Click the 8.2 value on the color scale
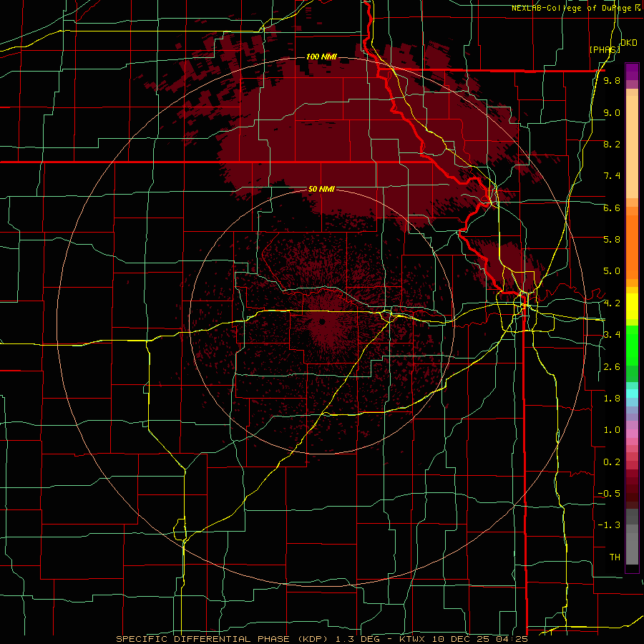The height and width of the screenshot is (644, 644). tap(612, 144)
